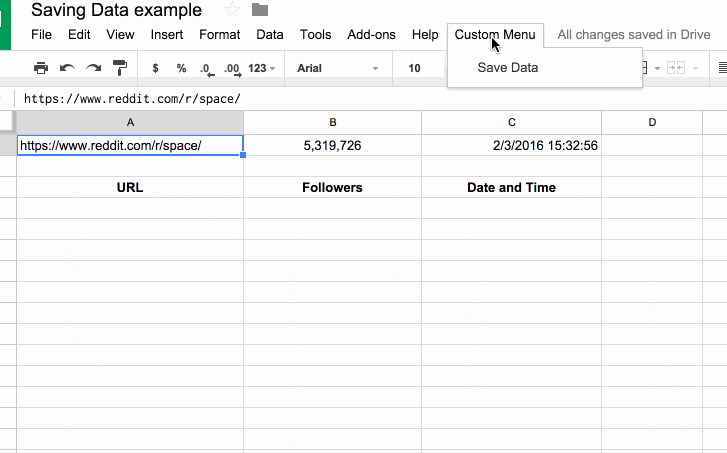Click the merge cells icon
Screen dimensions: 727x453
[x=676, y=68]
